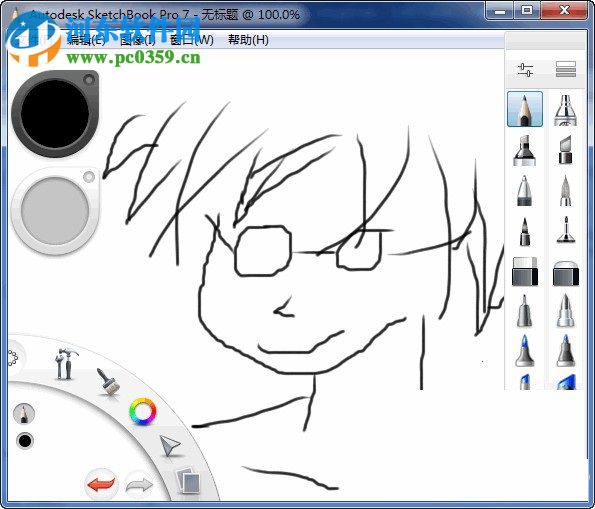Click the gray brush size puck
Image resolution: width=595 pixels, height=509 pixels.
pyautogui.click(x=55, y=211)
